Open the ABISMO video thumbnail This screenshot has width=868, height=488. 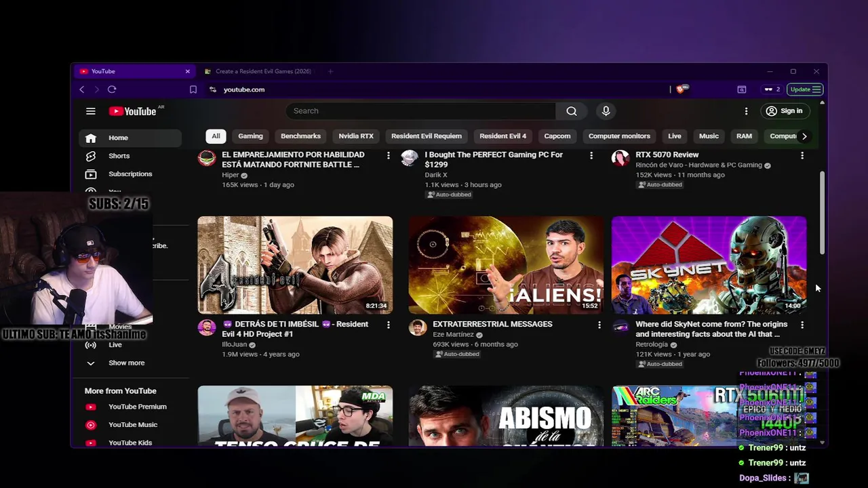(506, 416)
